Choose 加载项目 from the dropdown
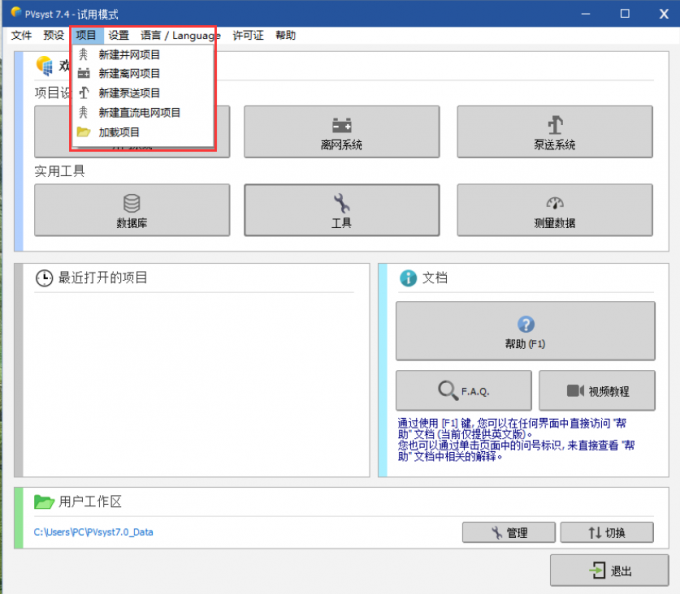The height and width of the screenshot is (594, 680). (x=143, y=132)
